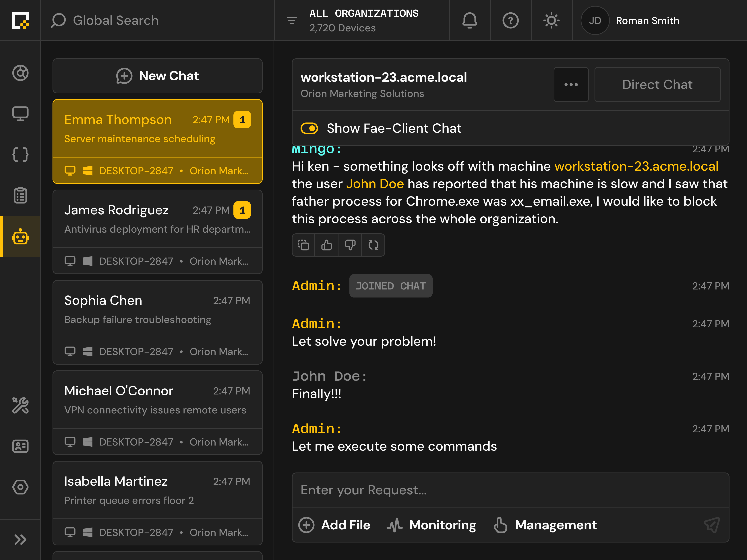Expand the collapsed sidebar with double chevron

(x=20, y=539)
